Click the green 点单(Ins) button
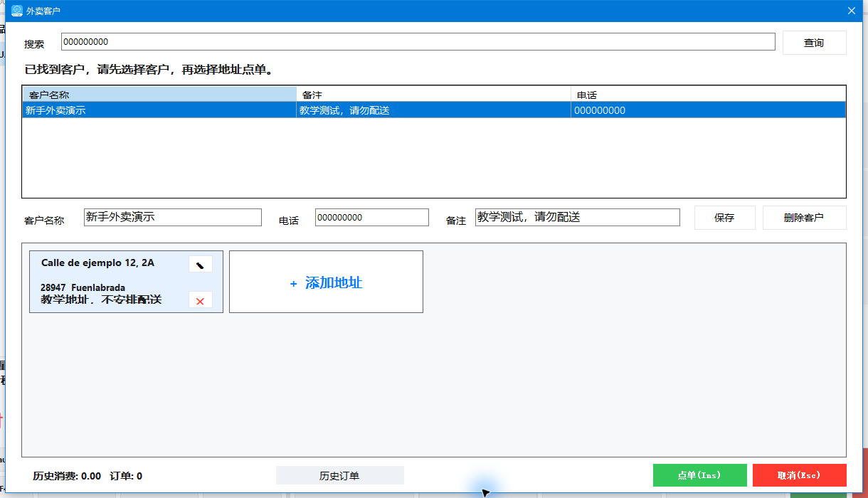This screenshot has width=868, height=498. pyautogui.click(x=699, y=475)
